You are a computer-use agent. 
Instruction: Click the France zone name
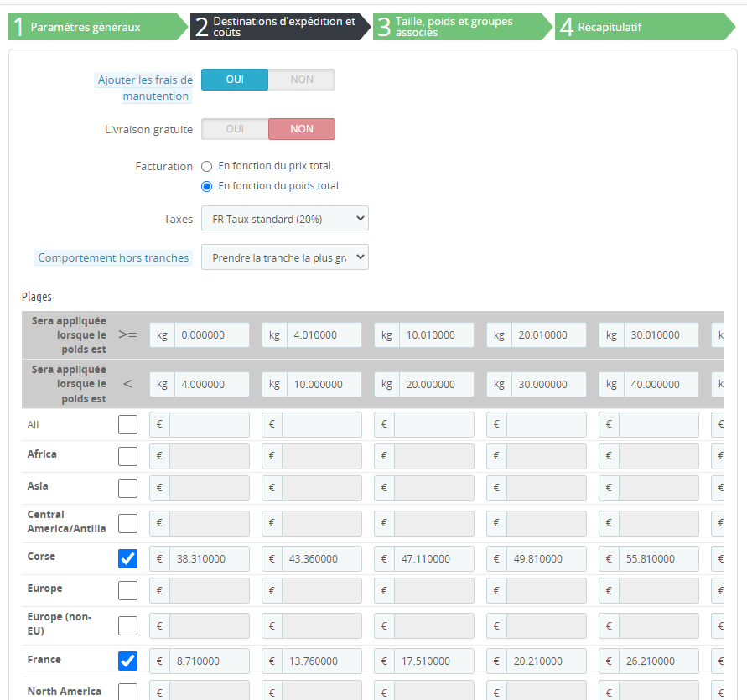coord(44,660)
